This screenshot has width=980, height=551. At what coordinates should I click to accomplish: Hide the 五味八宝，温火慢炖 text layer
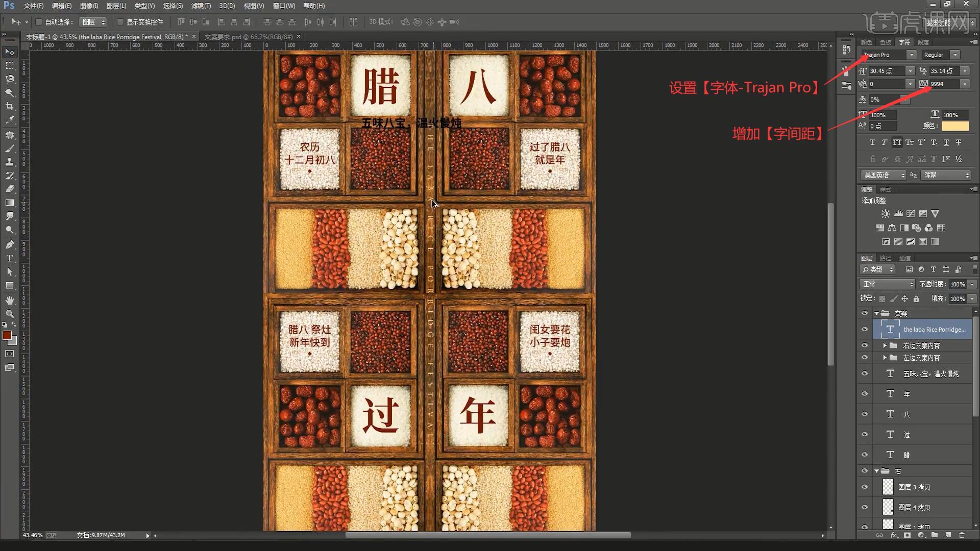click(865, 373)
